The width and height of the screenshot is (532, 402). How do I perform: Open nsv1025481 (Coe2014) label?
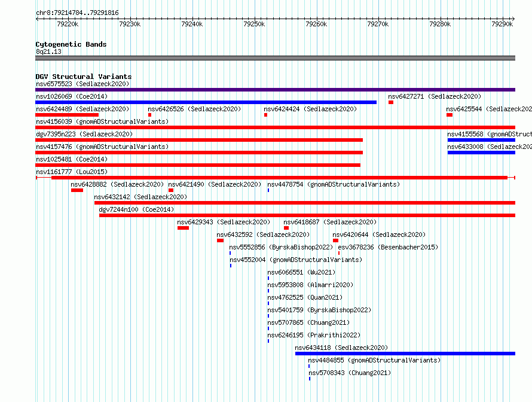(72, 159)
